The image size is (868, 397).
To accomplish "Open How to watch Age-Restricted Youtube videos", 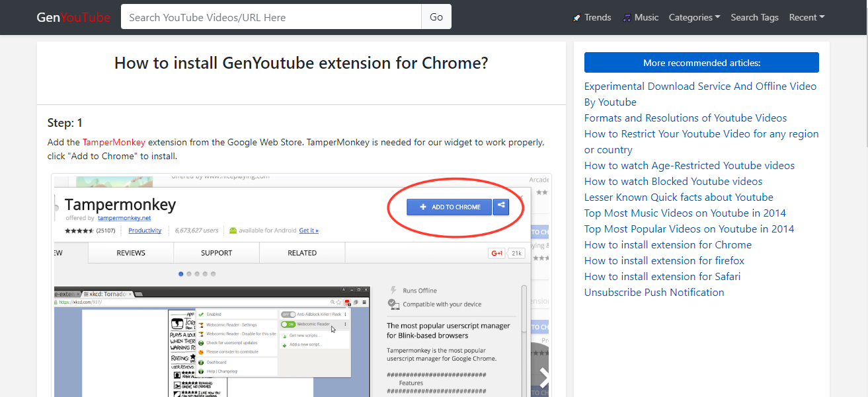I will point(690,166).
